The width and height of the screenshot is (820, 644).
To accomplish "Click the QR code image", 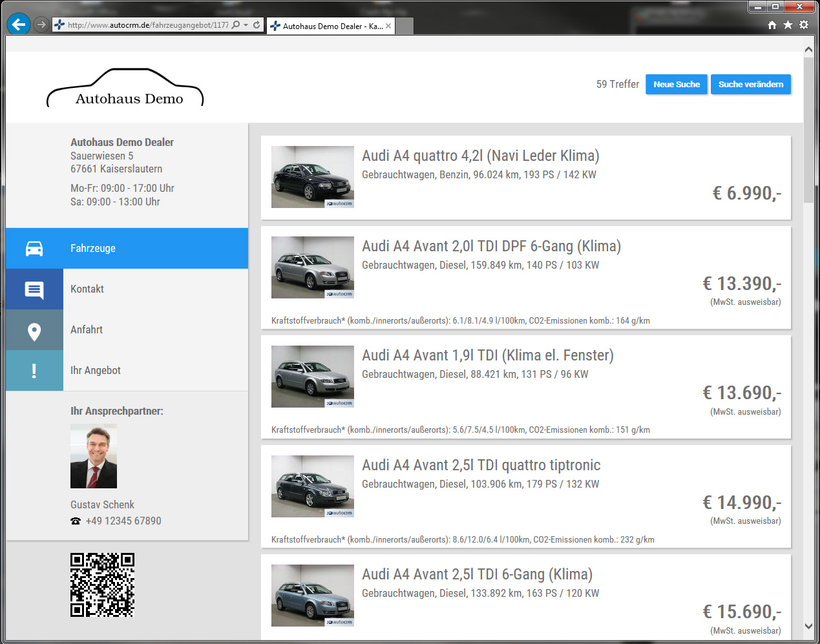I will [103, 585].
